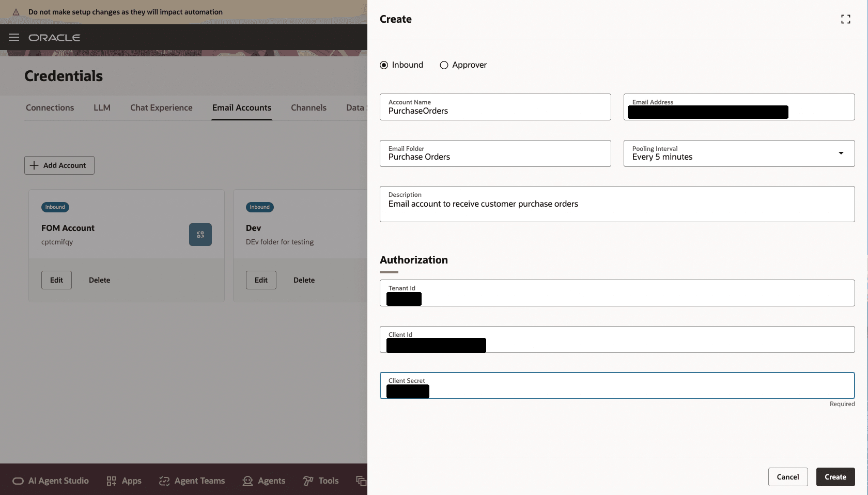Click the Authorization section heading
Screen dimensions: 868x495
click(x=413, y=260)
